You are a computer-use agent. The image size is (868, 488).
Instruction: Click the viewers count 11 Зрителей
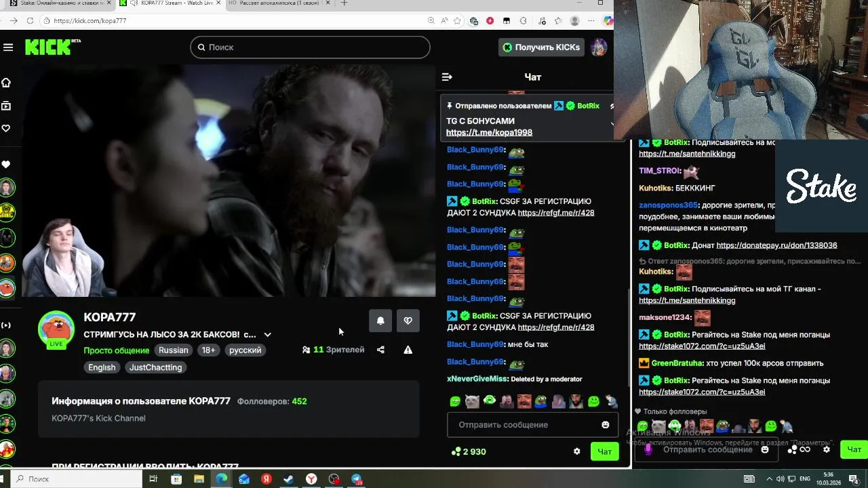(x=333, y=350)
